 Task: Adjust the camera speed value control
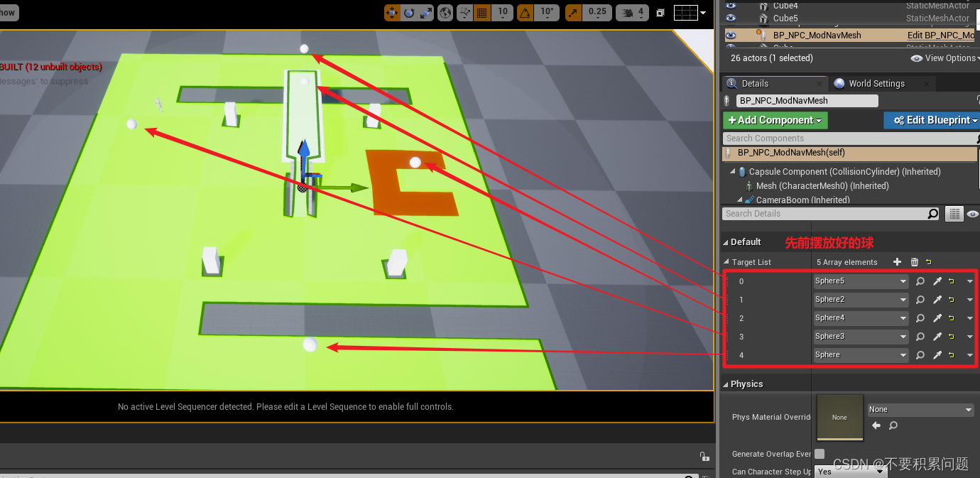tap(632, 12)
